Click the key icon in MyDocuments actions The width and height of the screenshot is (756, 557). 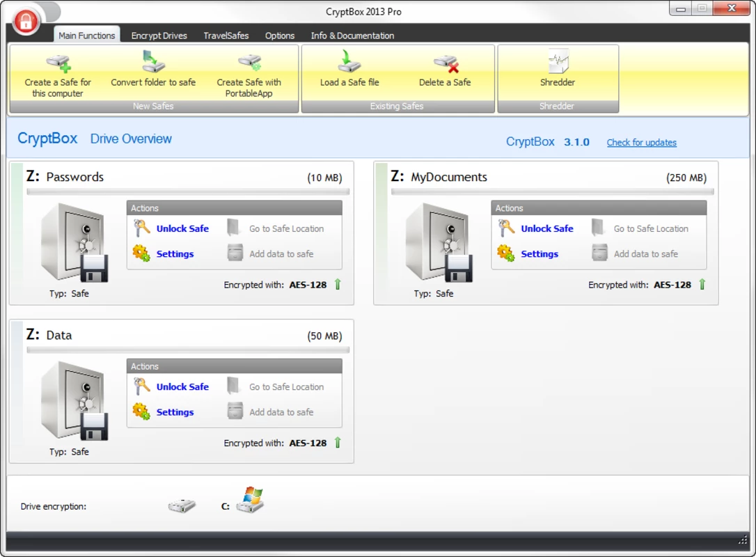coord(506,228)
